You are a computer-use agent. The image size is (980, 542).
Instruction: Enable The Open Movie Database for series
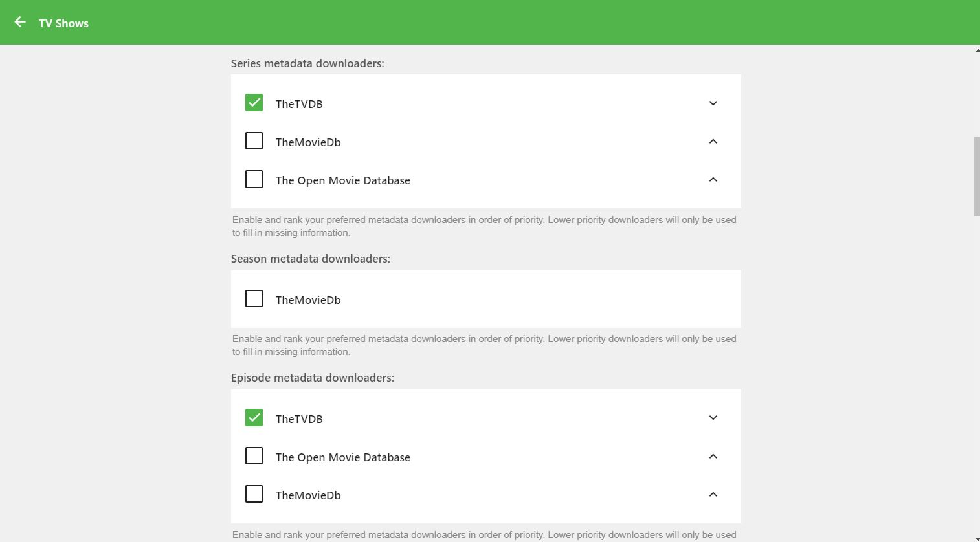pyautogui.click(x=254, y=179)
